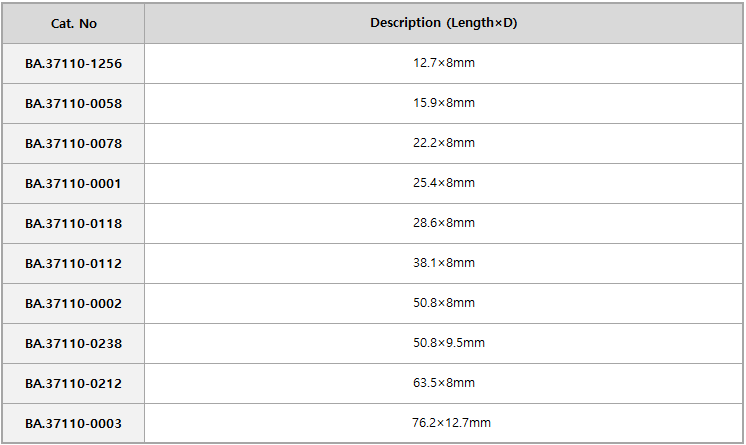This screenshot has width=746, height=445.
Task: Click the 25.4×8mm description cell
Action: coord(443,183)
